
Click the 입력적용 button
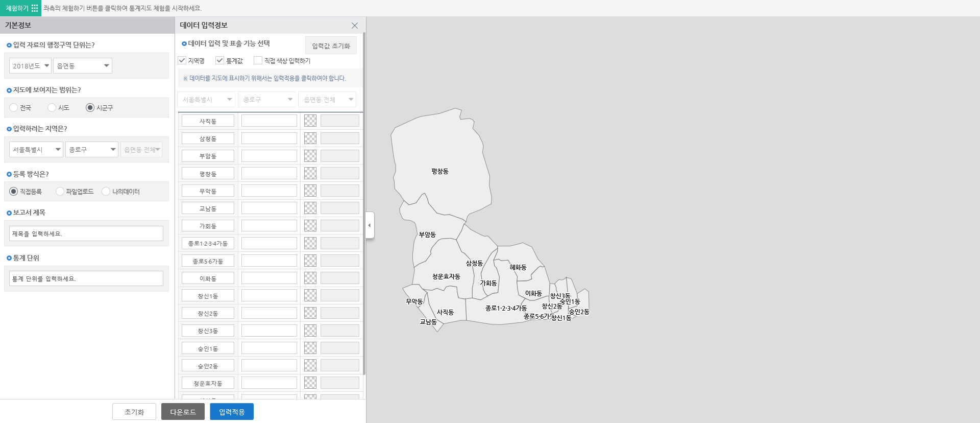232,412
